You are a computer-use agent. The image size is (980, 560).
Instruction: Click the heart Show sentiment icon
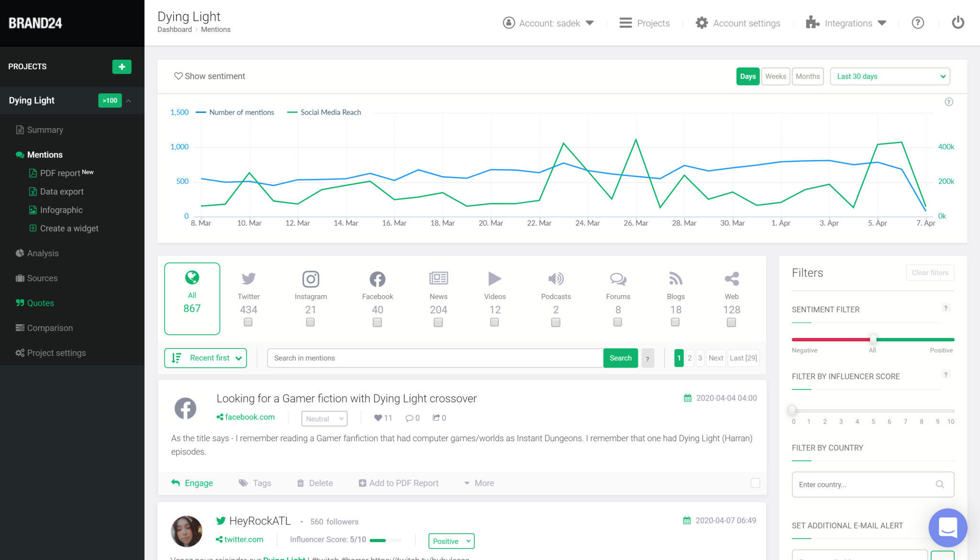click(x=178, y=76)
